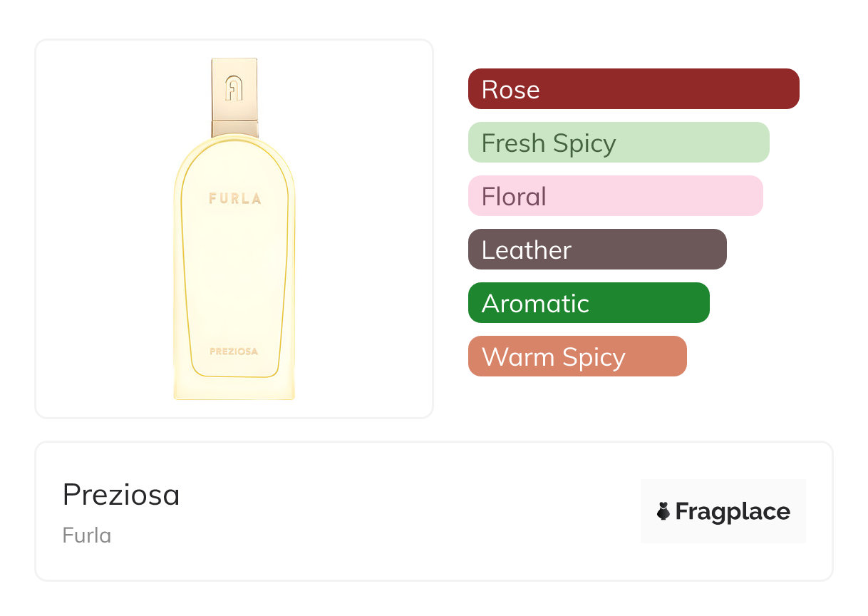
Task: Click the engraved FURLA lettering on the bottle
Action: (234, 198)
